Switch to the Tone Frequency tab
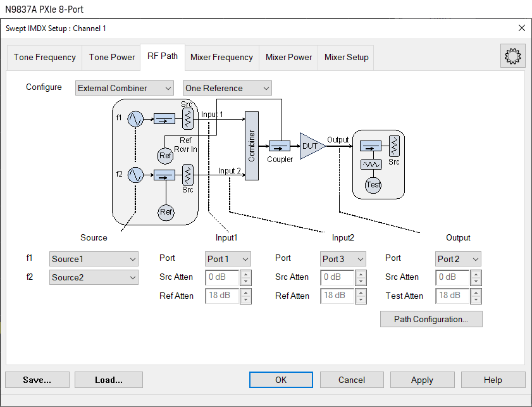 pos(45,57)
